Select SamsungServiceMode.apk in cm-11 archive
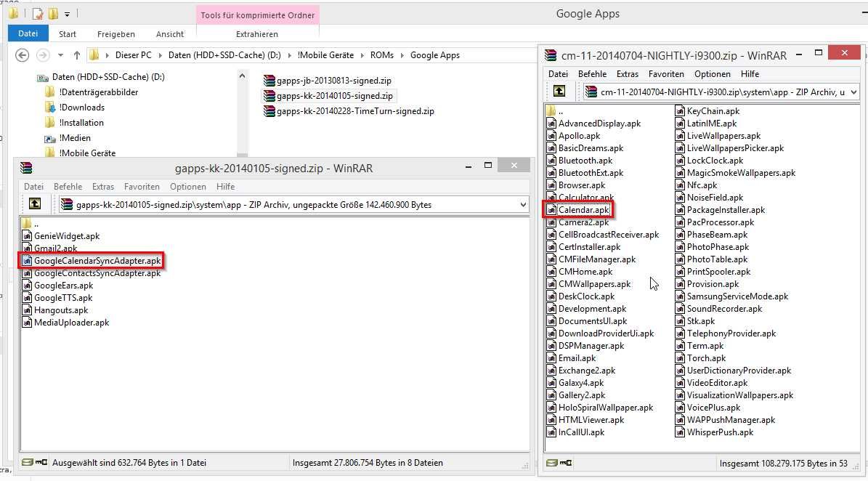 (x=732, y=296)
